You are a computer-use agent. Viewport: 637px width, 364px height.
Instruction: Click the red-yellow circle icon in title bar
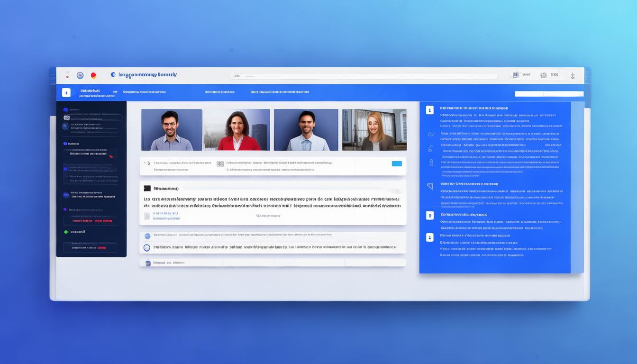(93, 75)
